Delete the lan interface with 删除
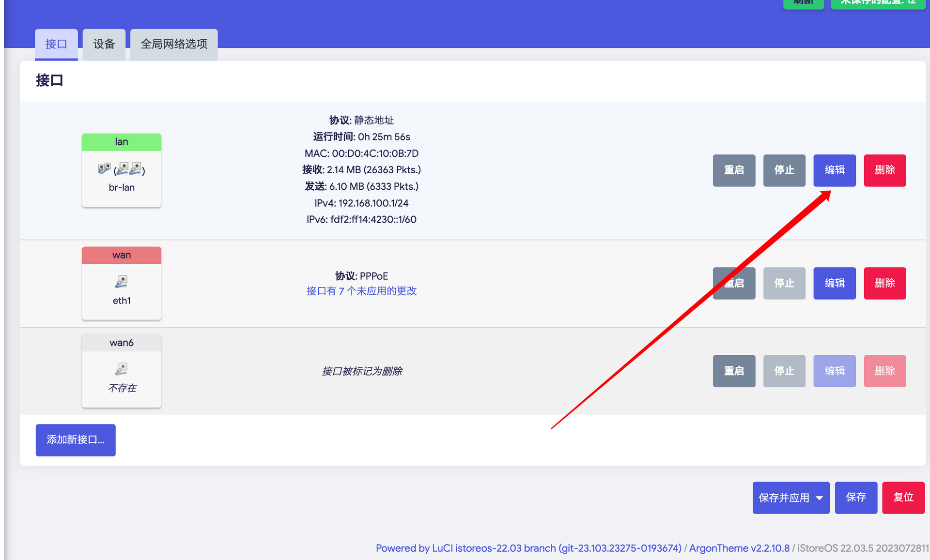This screenshot has width=930, height=560. 885,170
